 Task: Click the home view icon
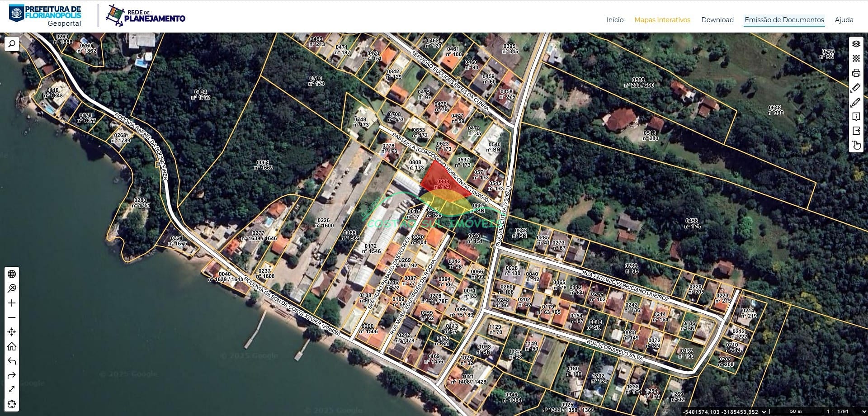(x=12, y=346)
